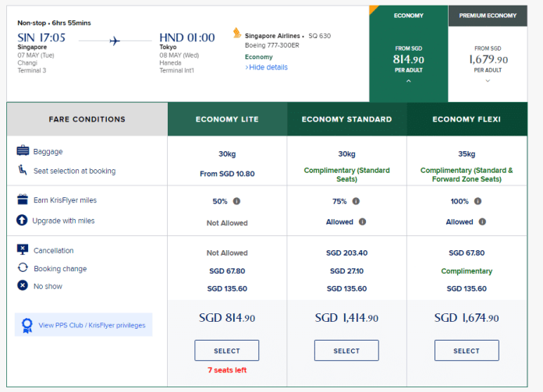The width and height of the screenshot is (543, 392).
Task: Click the HND 01:00 arrival time
Action: click(187, 37)
